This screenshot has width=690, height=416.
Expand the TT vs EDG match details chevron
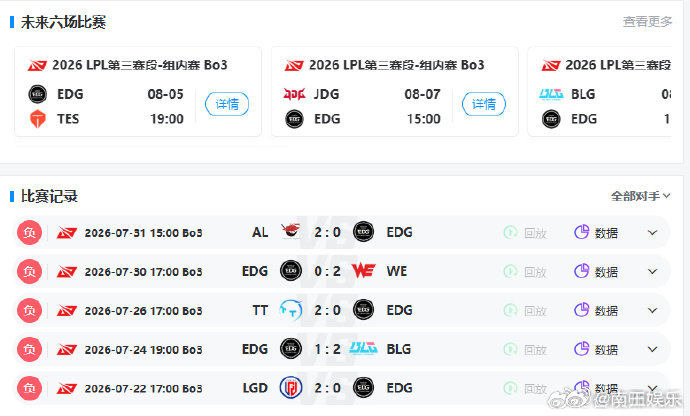[653, 310]
